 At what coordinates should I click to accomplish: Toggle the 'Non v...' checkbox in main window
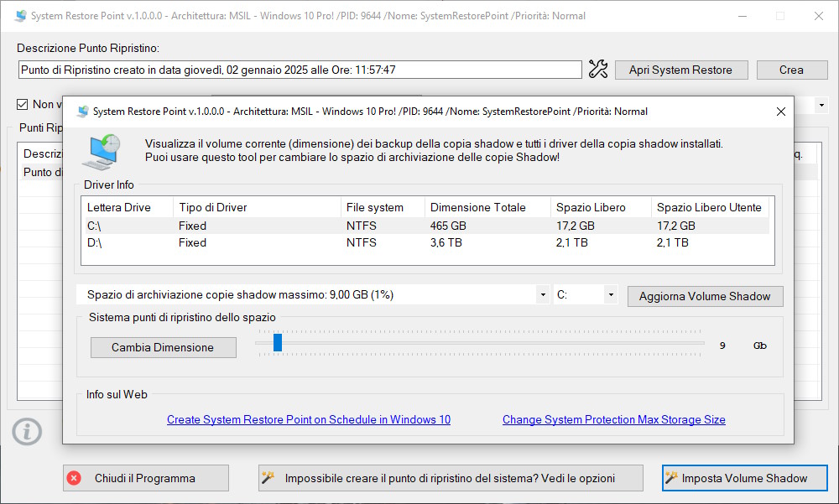click(x=22, y=104)
